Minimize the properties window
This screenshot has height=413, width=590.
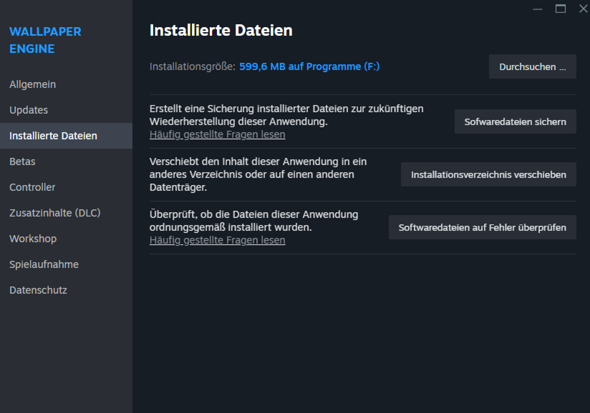pyautogui.click(x=538, y=9)
